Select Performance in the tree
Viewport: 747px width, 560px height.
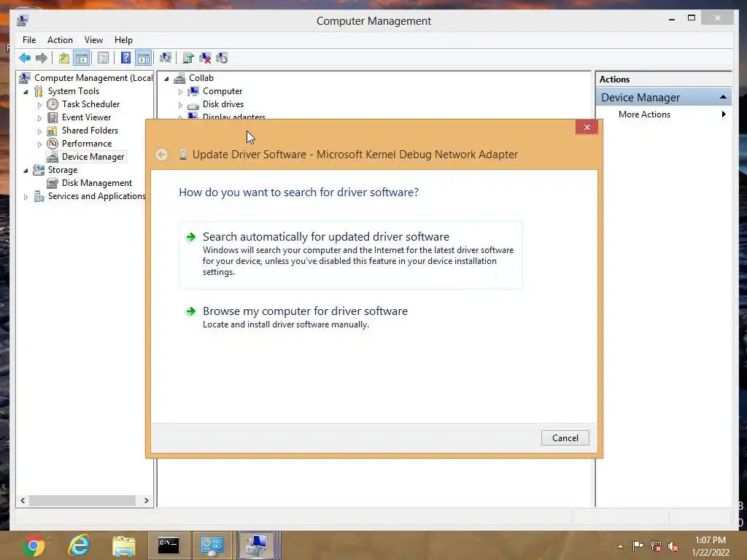(x=87, y=144)
